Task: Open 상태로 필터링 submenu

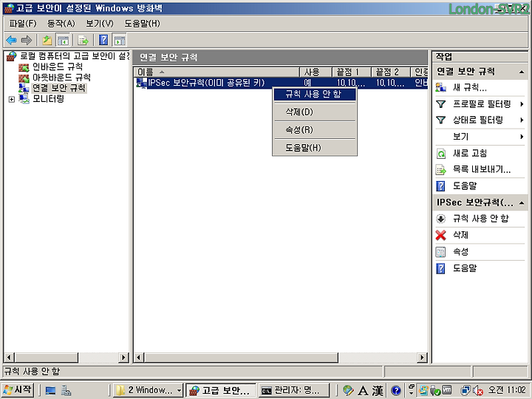Action: pyautogui.click(x=480, y=120)
